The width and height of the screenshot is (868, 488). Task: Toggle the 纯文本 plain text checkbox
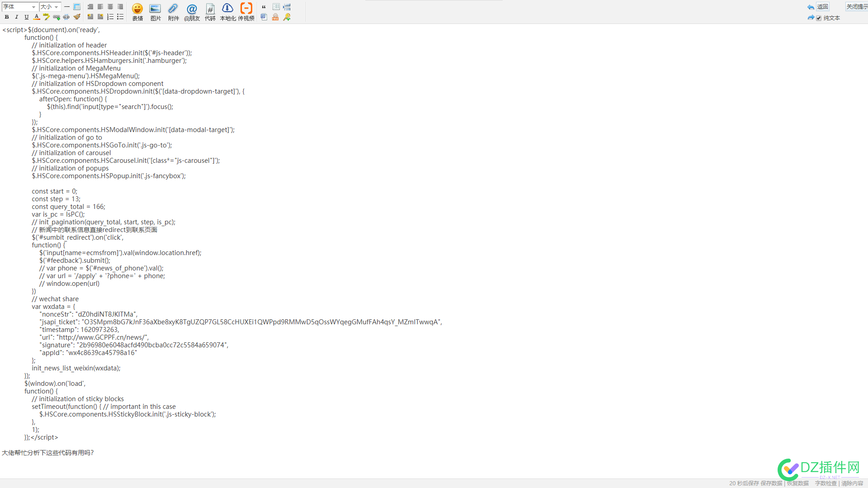[819, 18]
